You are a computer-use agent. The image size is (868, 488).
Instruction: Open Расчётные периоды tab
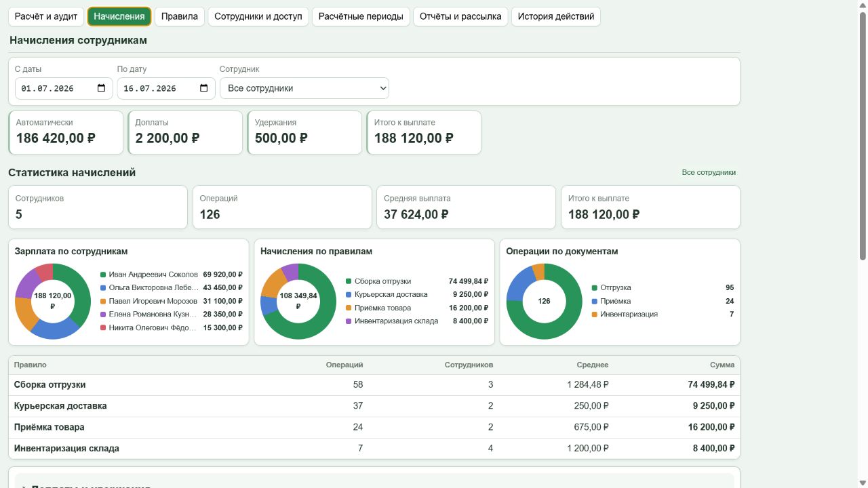(361, 16)
